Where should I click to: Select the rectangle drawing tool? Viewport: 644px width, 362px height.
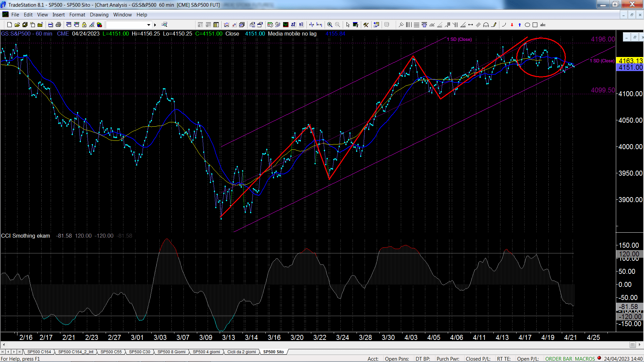(535, 24)
